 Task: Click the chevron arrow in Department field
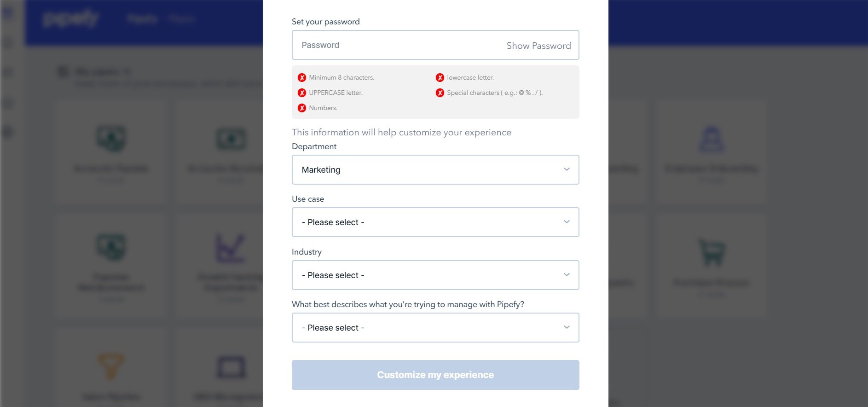(x=567, y=169)
